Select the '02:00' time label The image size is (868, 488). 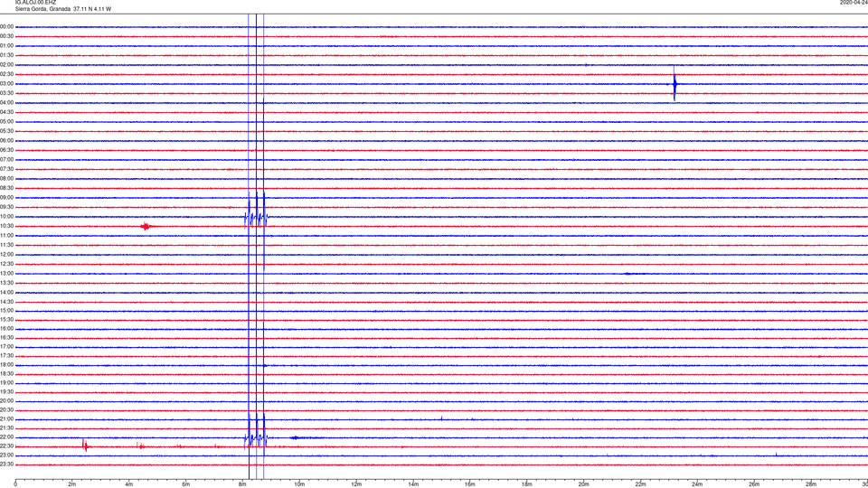6,65
